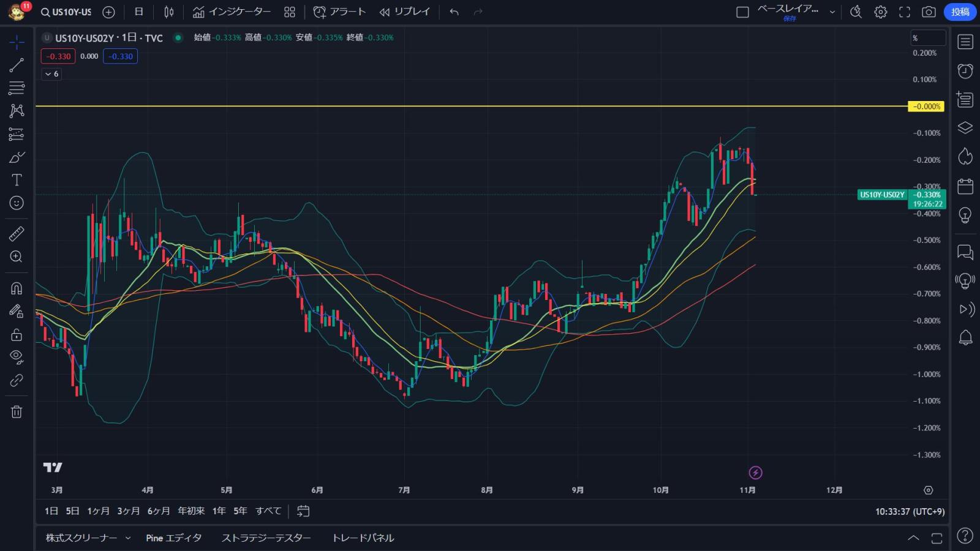This screenshot has width=980, height=551.
Task: Create an アラート alert
Action: pos(339,12)
